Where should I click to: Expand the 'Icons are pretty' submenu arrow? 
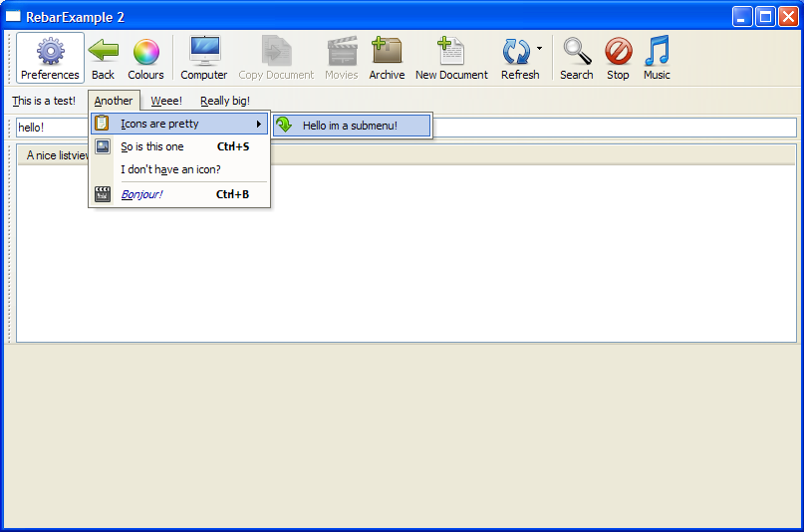pos(259,125)
